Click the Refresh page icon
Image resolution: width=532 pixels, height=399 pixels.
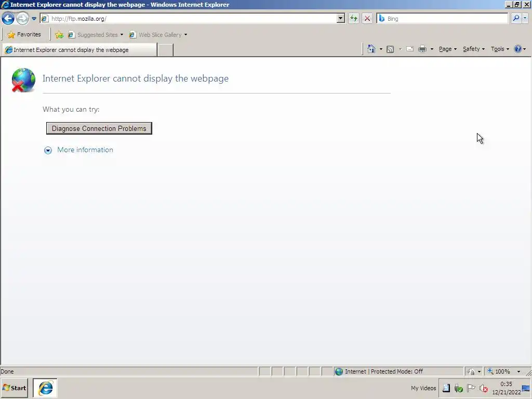coord(353,19)
